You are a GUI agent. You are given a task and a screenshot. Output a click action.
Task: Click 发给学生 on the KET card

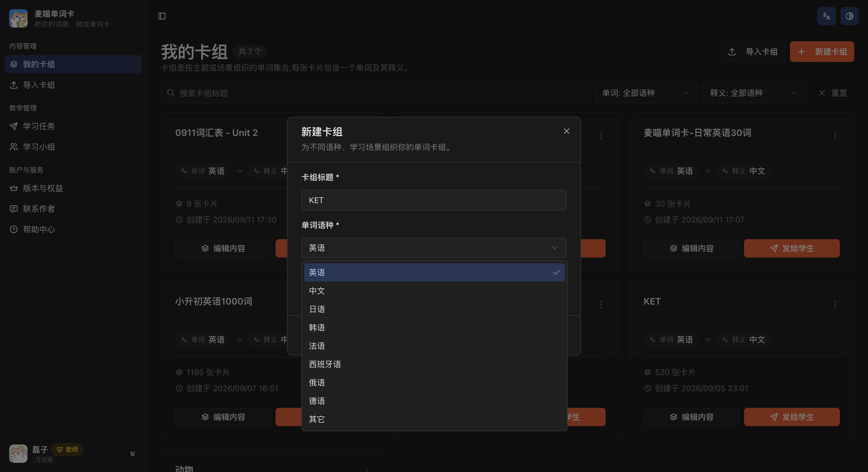(x=792, y=417)
